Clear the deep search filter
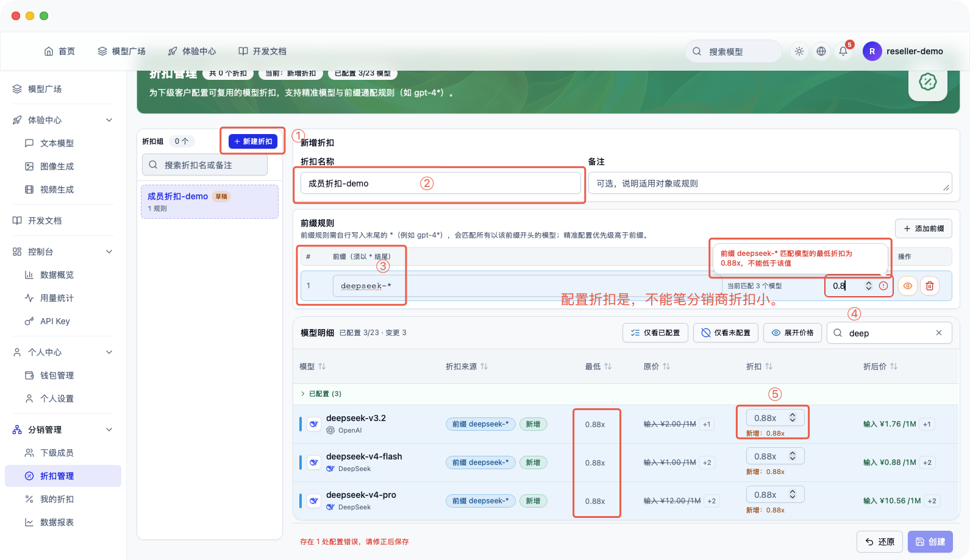 [x=939, y=333]
